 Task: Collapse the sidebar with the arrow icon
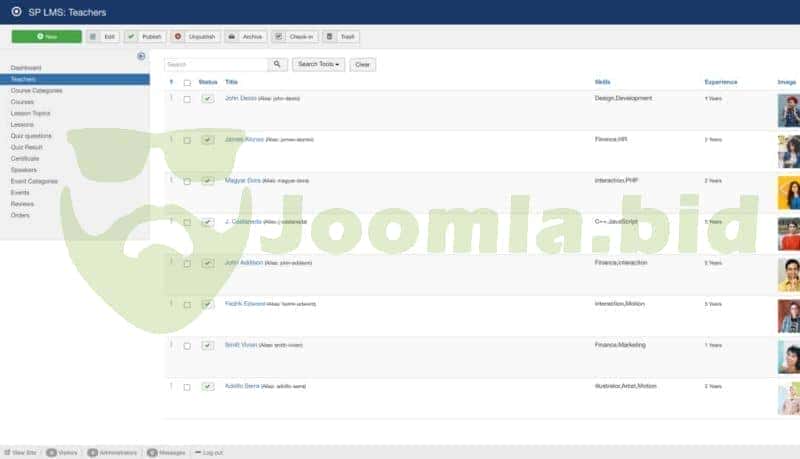(x=141, y=56)
